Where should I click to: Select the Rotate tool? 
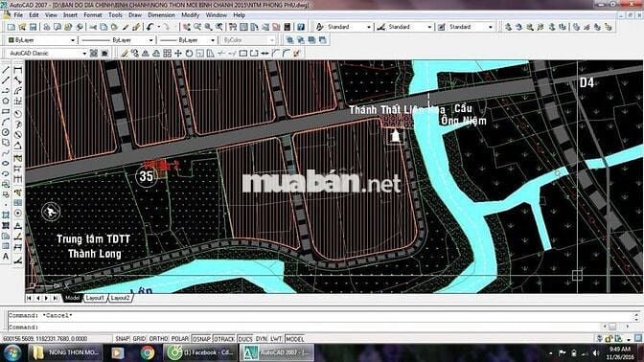coord(189,54)
